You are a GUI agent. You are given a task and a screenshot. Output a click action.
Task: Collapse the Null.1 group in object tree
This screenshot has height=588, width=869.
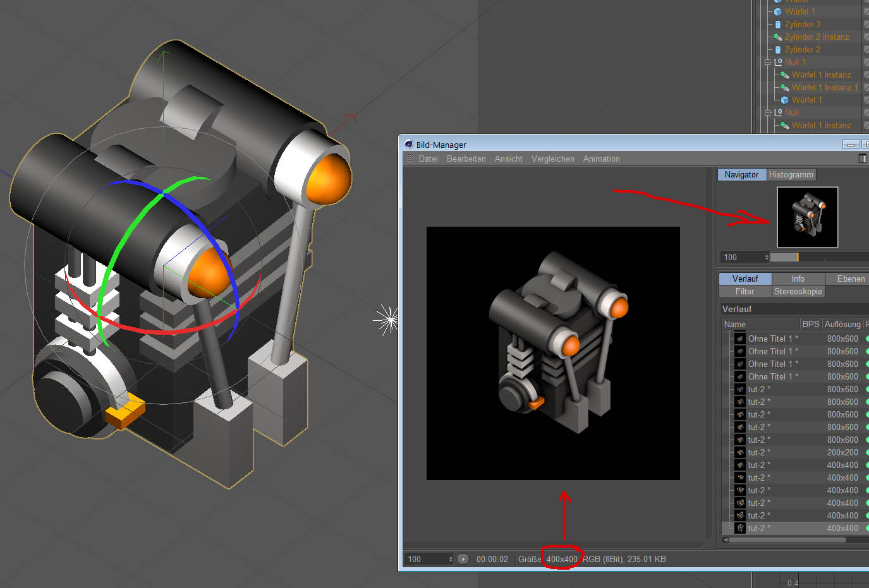(x=767, y=62)
